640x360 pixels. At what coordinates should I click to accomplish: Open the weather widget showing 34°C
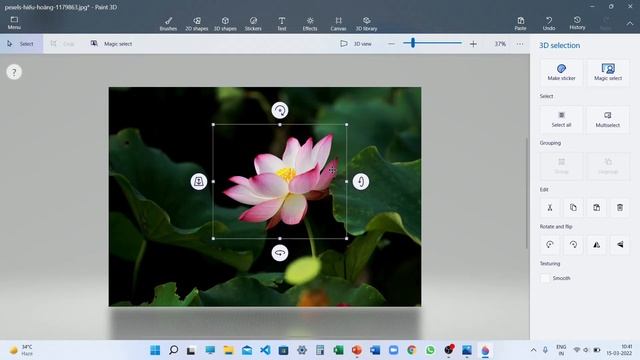click(21, 350)
